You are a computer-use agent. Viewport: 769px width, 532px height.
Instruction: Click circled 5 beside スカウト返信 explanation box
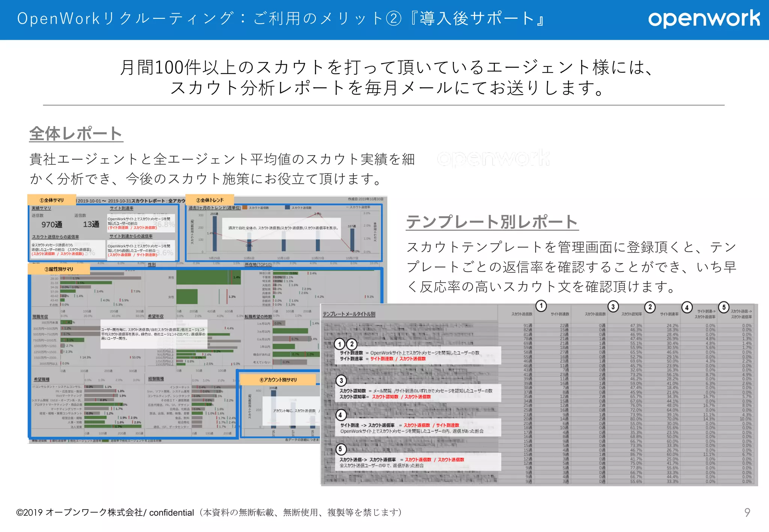coord(340,449)
